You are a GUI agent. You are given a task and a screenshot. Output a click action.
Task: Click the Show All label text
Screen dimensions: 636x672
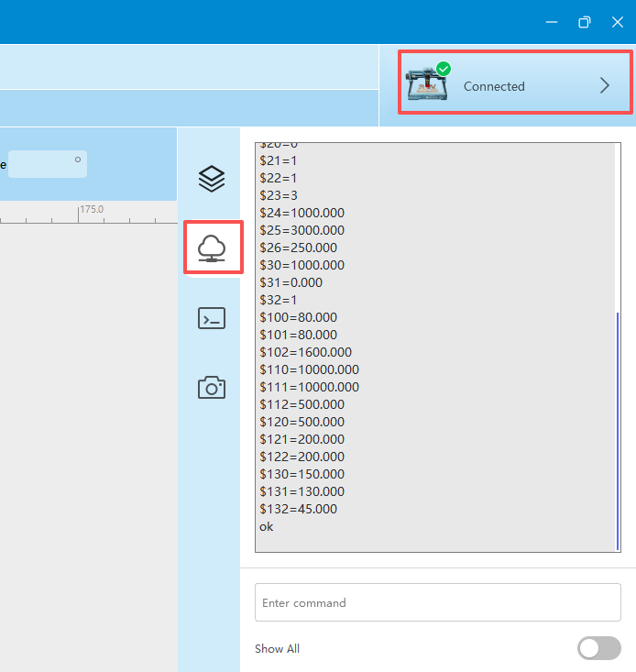pos(277,648)
